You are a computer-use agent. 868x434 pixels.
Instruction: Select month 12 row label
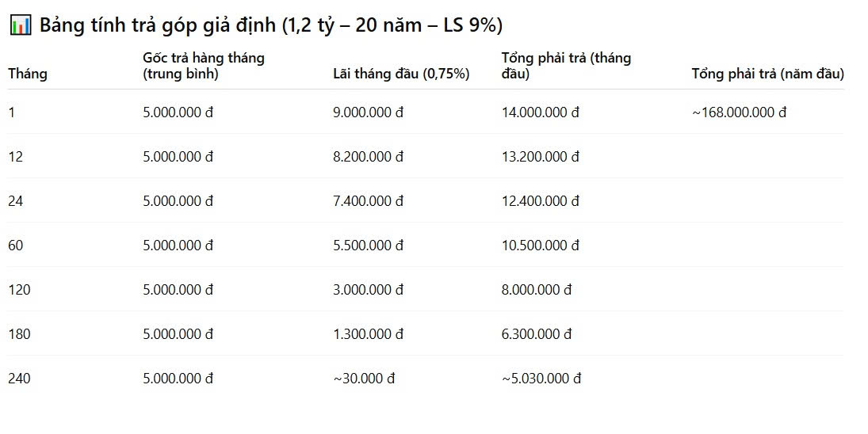pos(16,157)
